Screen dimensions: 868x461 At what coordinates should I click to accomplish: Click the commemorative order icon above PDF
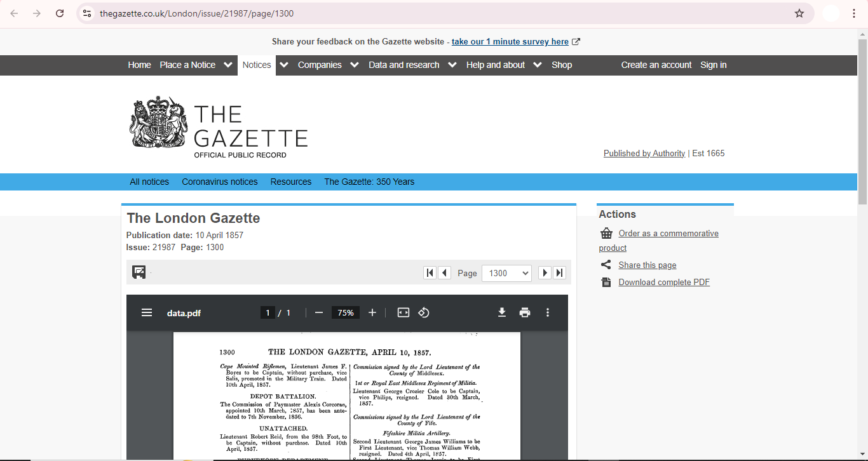tap(139, 272)
